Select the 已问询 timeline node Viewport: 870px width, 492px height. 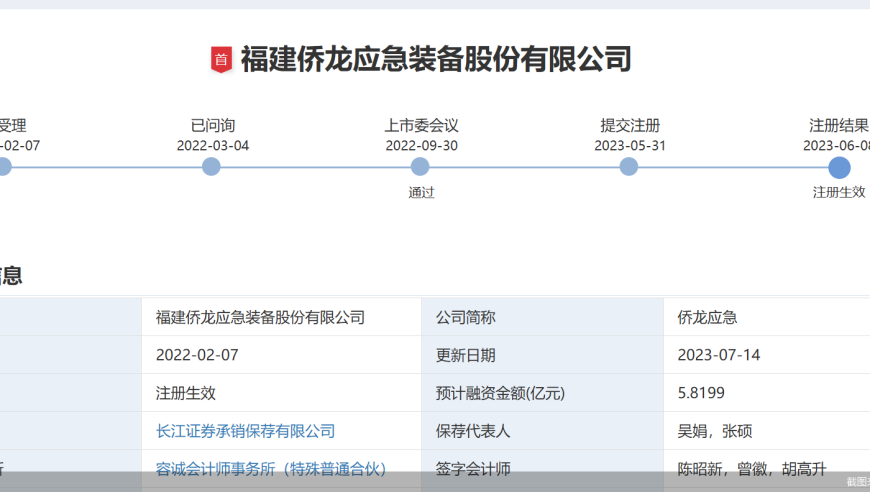tap(211, 166)
